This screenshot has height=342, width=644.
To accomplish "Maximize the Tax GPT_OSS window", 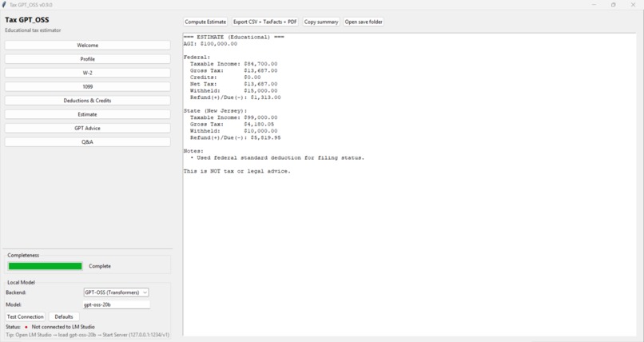I will coord(613,5).
